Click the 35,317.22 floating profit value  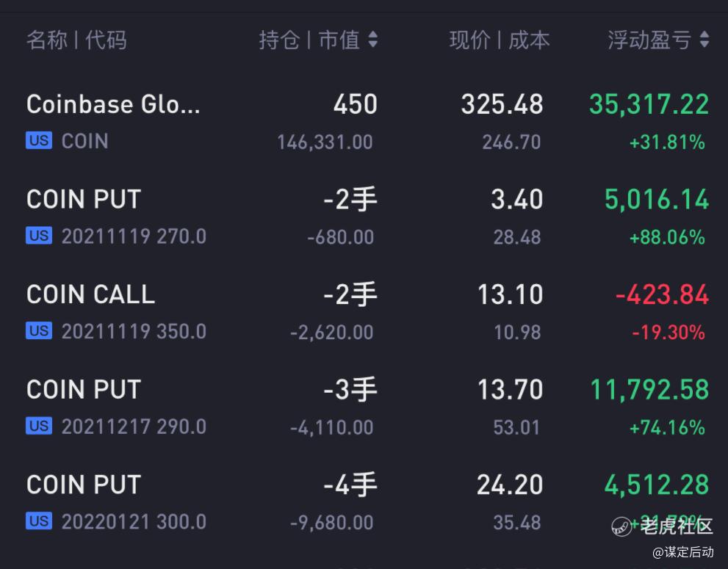click(649, 104)
